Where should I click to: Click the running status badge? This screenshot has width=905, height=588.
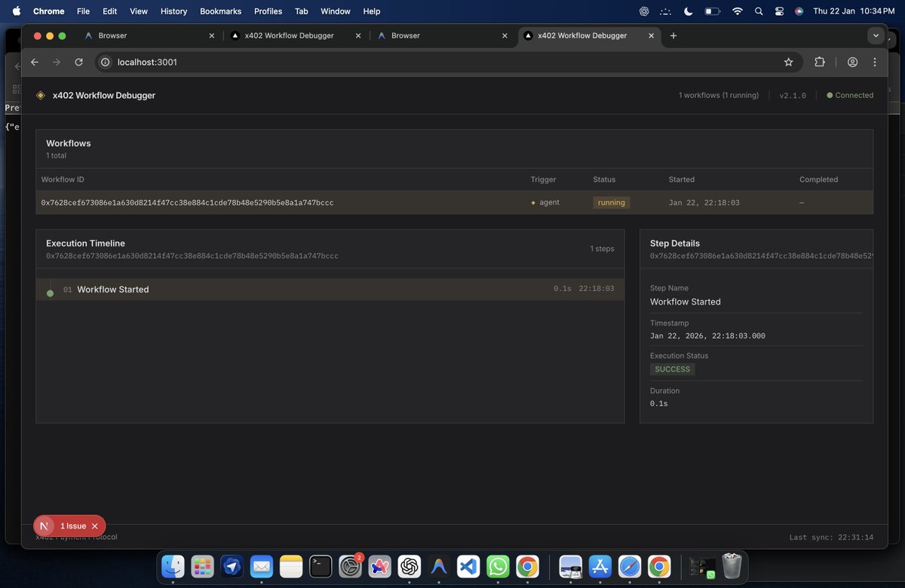point(611,203)
